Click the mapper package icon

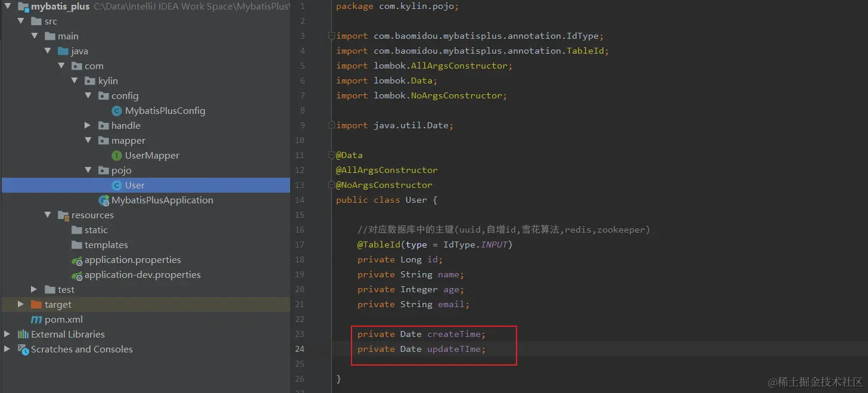104,141
